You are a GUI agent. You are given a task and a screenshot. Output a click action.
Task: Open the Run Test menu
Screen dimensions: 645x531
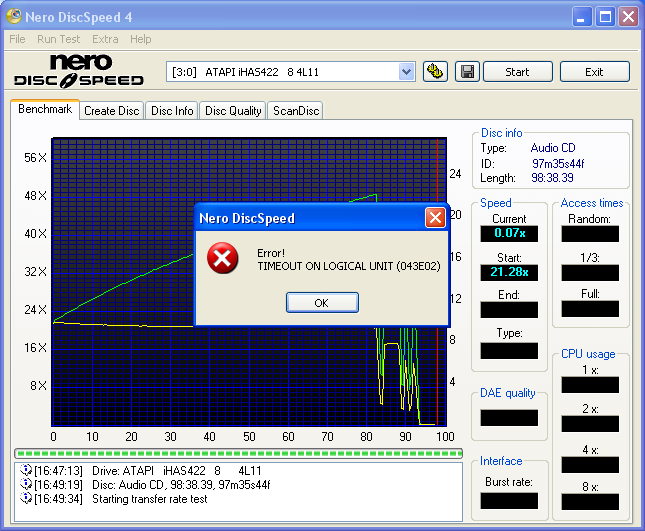click(58, 39)
